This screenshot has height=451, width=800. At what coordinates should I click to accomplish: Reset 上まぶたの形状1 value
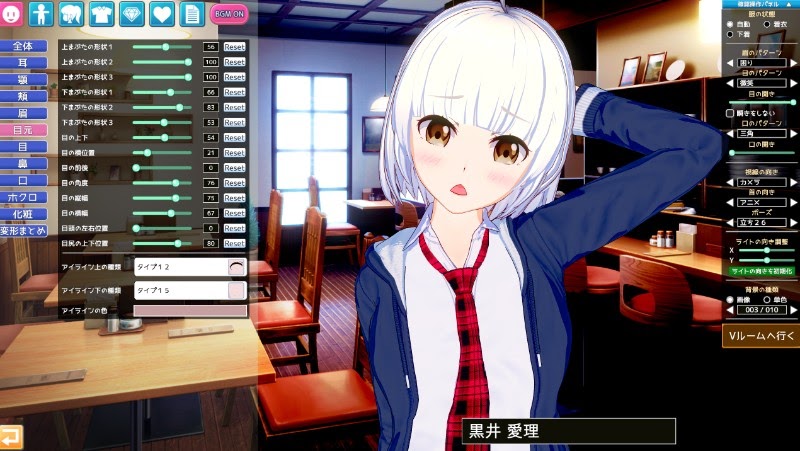coord(235,47)
